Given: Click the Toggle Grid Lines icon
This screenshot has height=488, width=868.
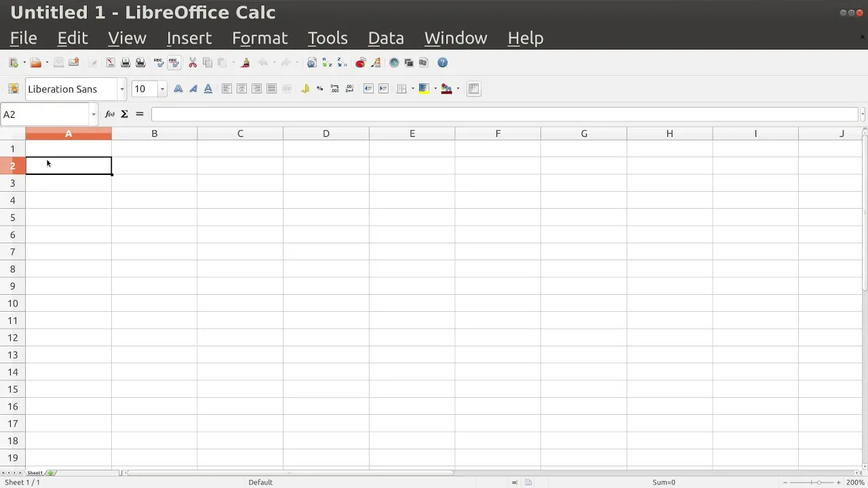Looking at the screenshot, I should pos(474,89).
